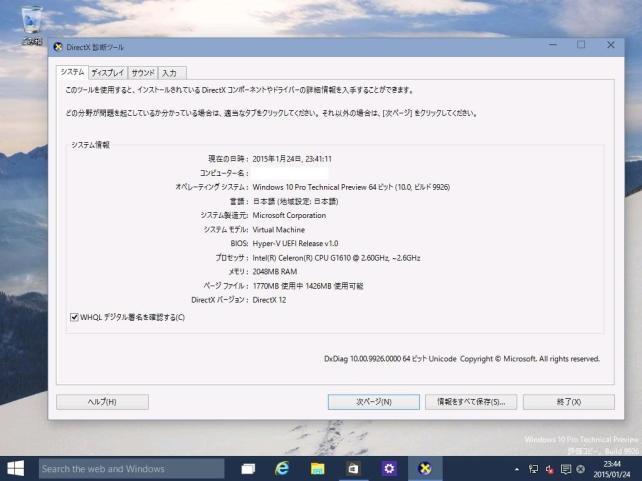This screenshot has height=481, width=642.
Task: Switch to the システム tab
Action: (72, 72)
